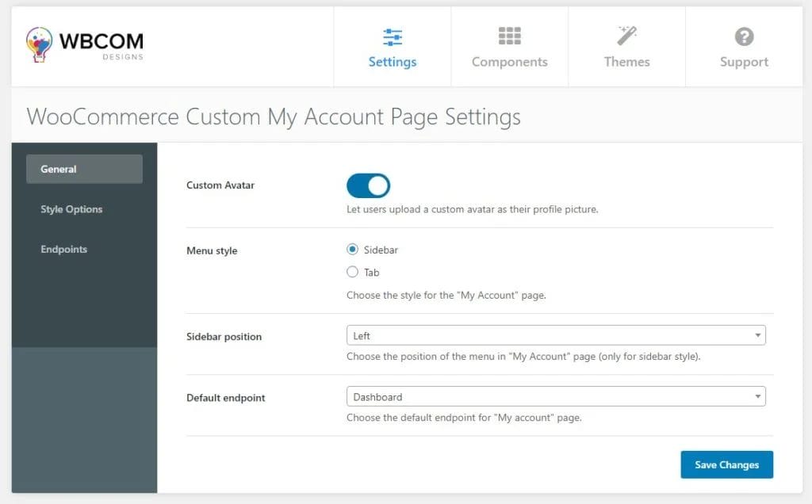
Task: Open Themes using the magic wand icon
Action: click(626, 35)
